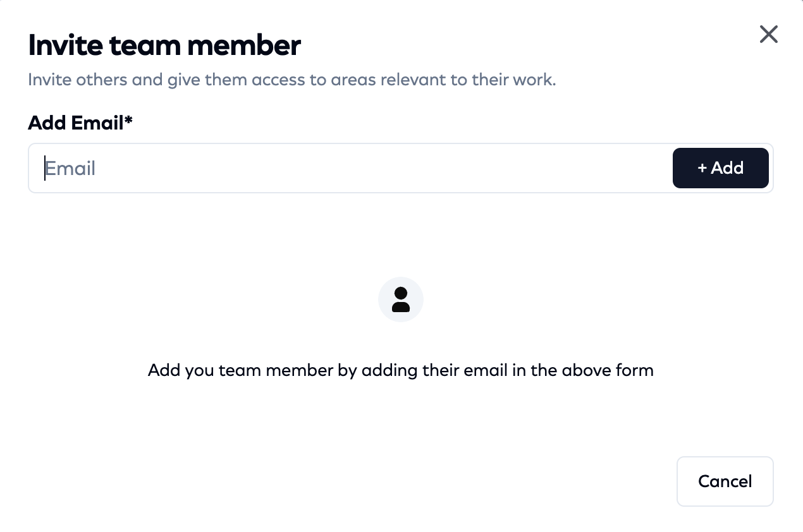Click the subtitle about giving access
Viewport: 803px width, 532px height.
(x=291, y=81)
